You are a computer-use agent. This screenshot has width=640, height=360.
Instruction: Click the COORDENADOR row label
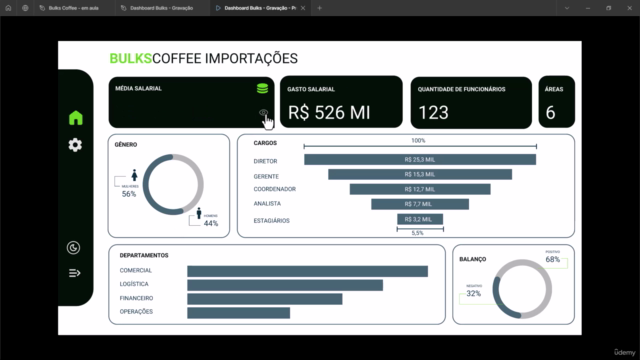pyautogui.click(x=274, y=189)
